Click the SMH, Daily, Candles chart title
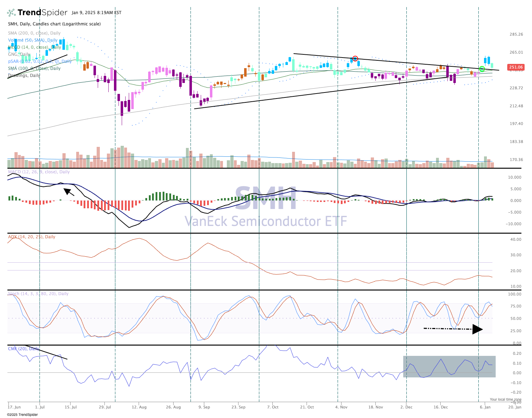Image resolution: width=532 pixels, height=418 pixels. (54, 24)
